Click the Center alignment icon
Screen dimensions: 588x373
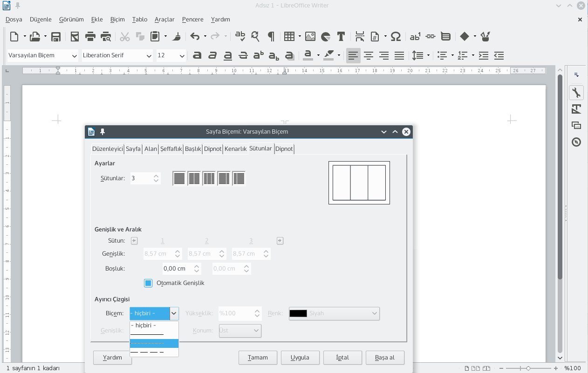tap(369, 55)
